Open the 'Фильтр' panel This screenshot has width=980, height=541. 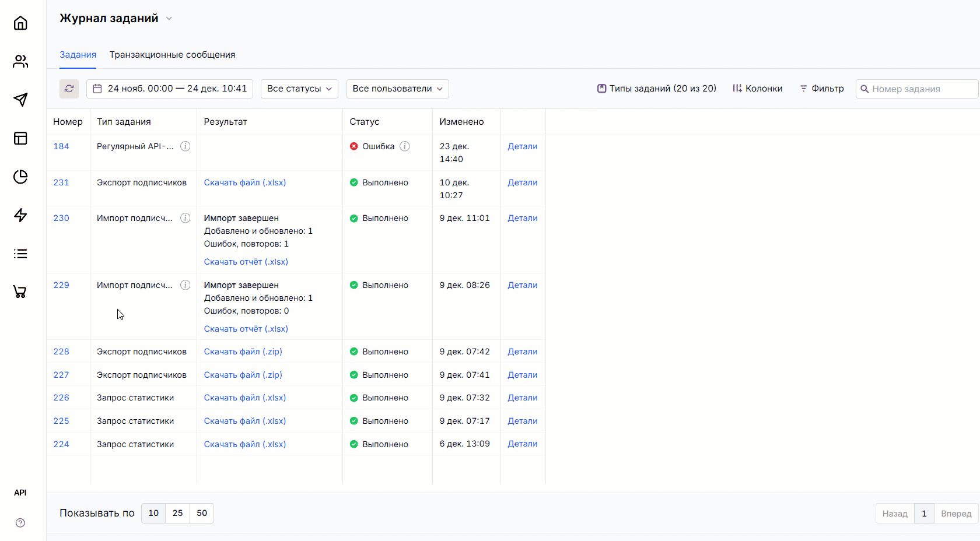822,88
